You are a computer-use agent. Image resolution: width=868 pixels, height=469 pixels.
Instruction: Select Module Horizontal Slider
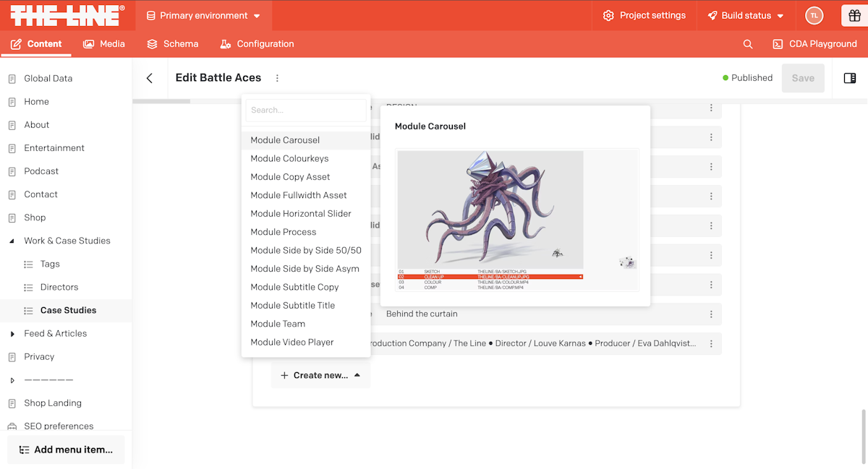306,214
